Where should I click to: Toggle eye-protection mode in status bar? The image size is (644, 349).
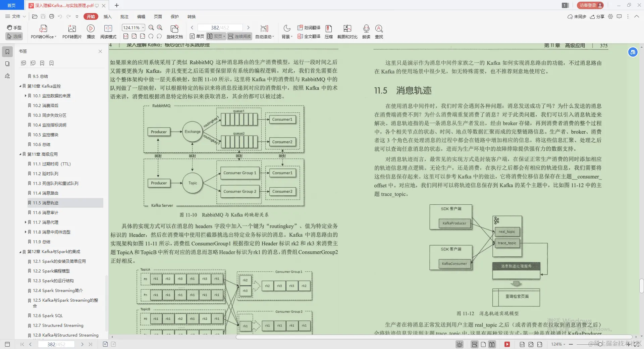459,344
